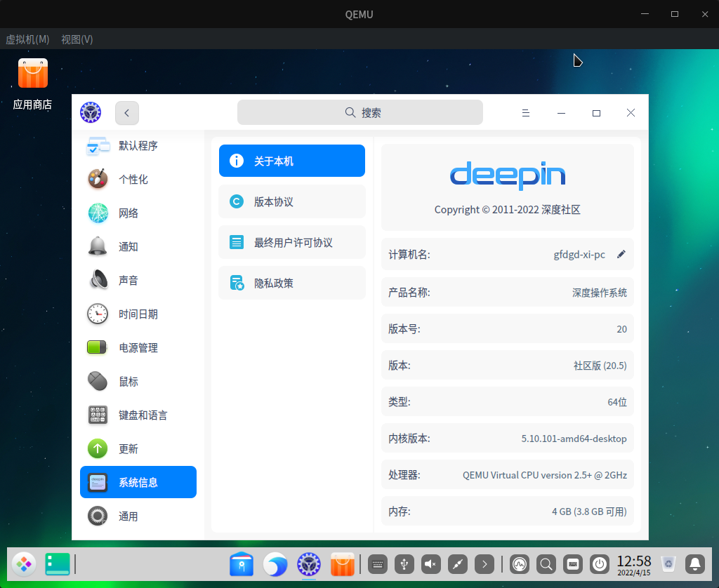The width and height of the screenshot is (719, 588).
Task: Select the 通用 gear icon
Action: point(98,516)
